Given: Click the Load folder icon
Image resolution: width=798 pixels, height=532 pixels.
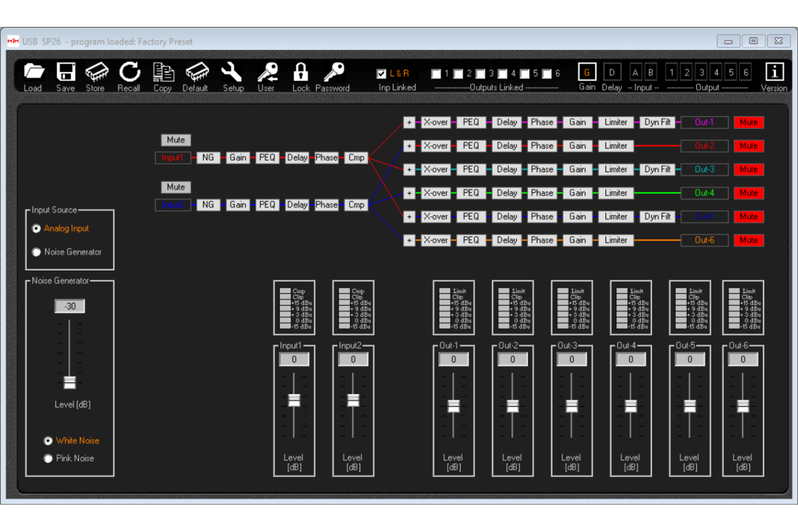Looking at the screenshot, I should tap(34, 73).
